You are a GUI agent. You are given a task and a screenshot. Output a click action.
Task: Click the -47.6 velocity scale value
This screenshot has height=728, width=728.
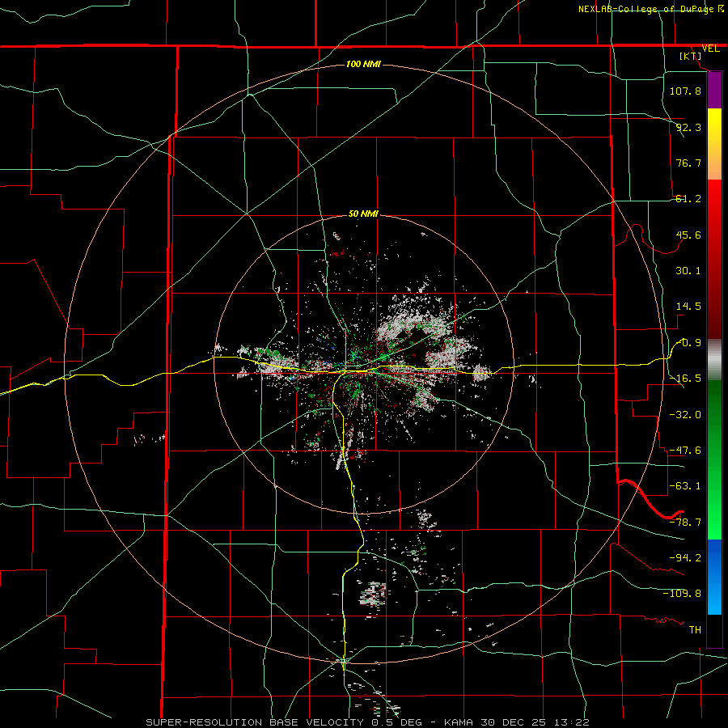click(x=685, y=451)
